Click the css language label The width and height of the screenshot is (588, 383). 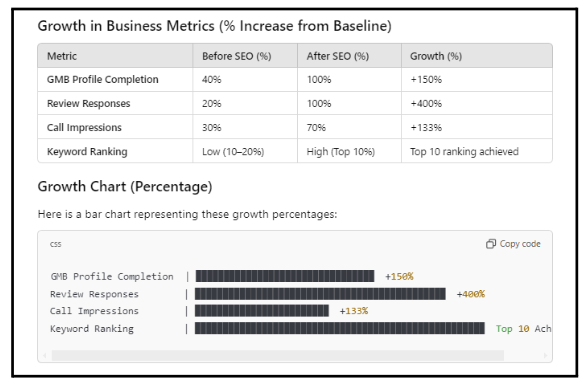pos(56,244)
